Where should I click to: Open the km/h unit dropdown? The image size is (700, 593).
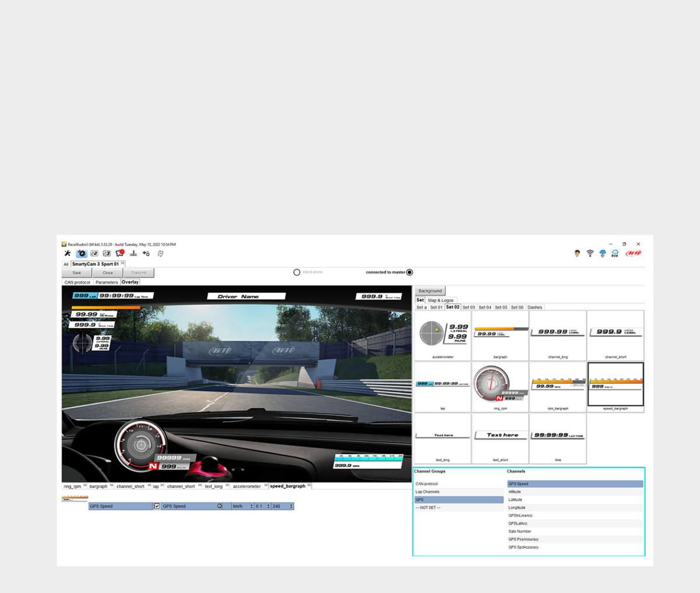[x=243, y=506]
